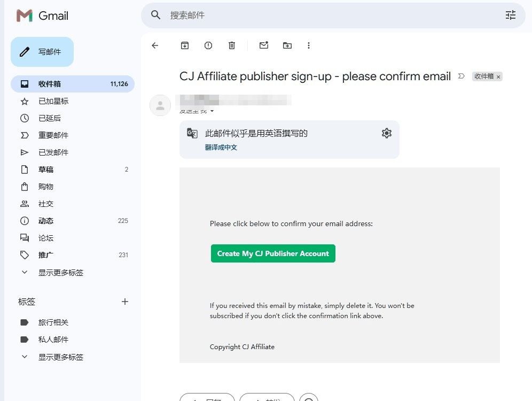Click the send arrow icon for 已发邮件

pos(25,152)
